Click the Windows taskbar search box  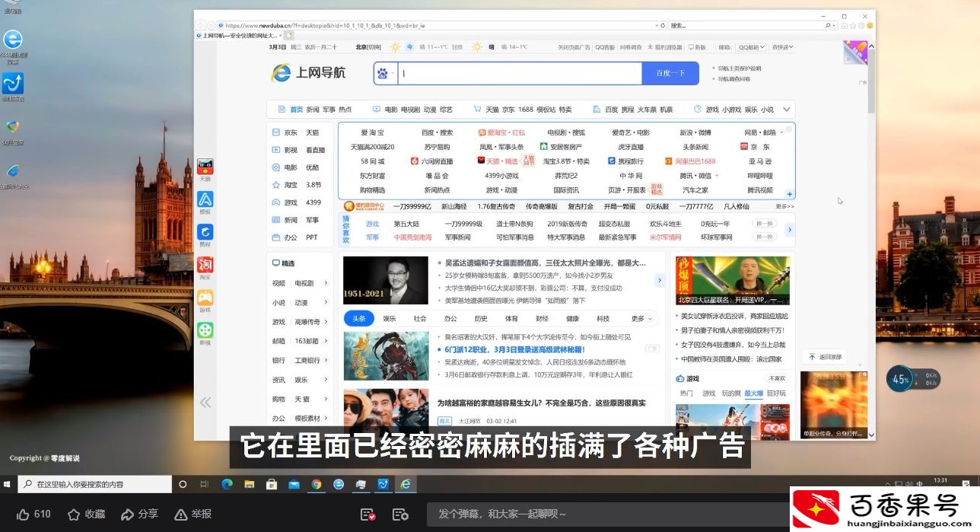tap(94, 484)
